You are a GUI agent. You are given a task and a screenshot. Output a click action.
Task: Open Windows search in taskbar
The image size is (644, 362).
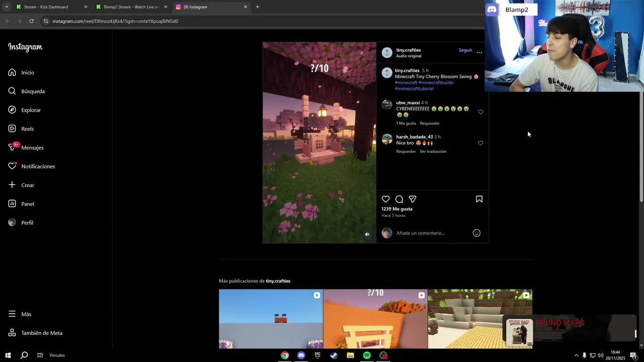point(24,355)
